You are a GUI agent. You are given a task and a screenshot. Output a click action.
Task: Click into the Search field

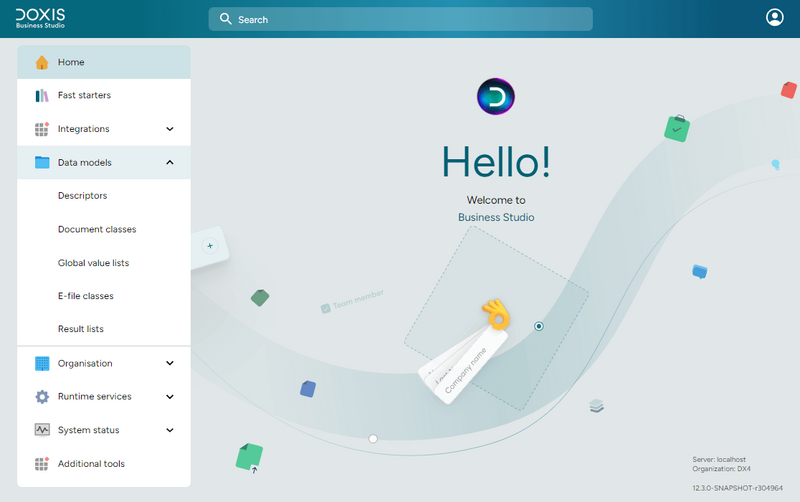coord(400,19)
